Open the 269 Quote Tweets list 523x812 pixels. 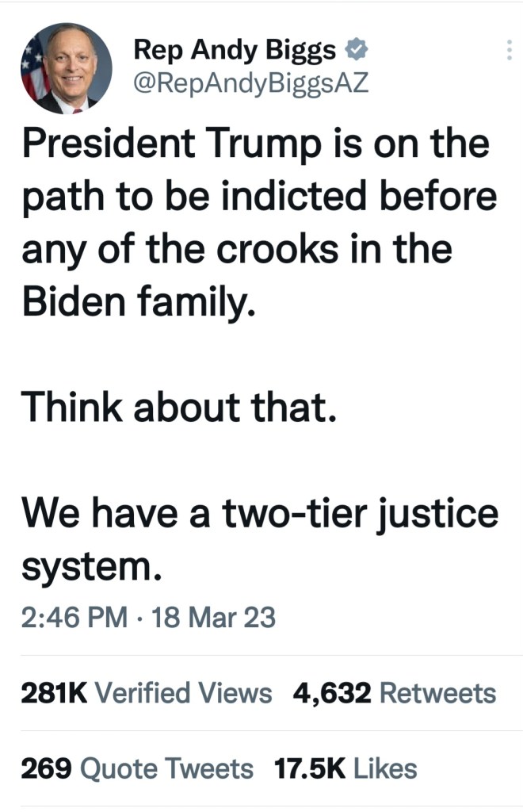coord(137,768)
